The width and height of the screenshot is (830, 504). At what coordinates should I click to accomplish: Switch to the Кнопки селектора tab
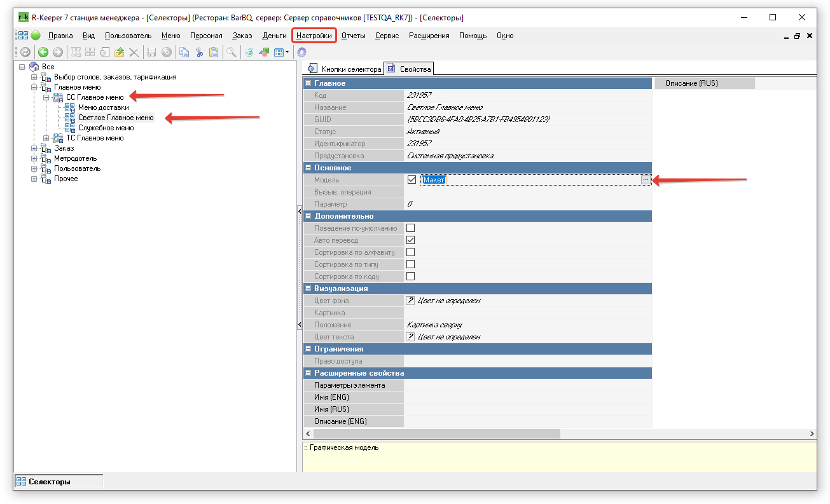tap(345, 69)
